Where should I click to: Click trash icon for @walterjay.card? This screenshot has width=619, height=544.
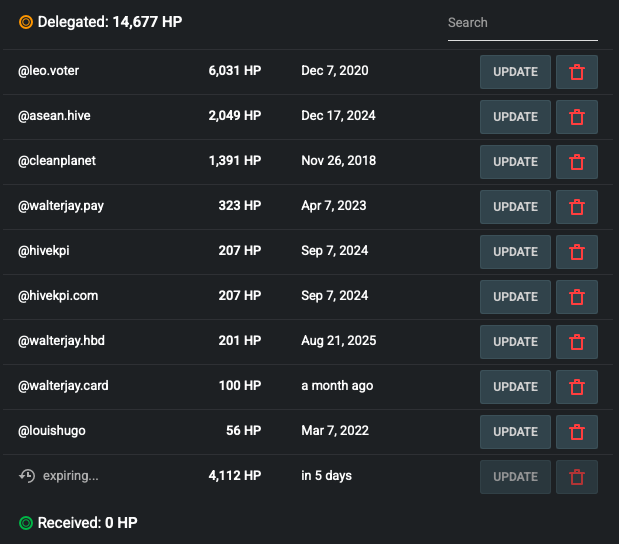(576, 387)
